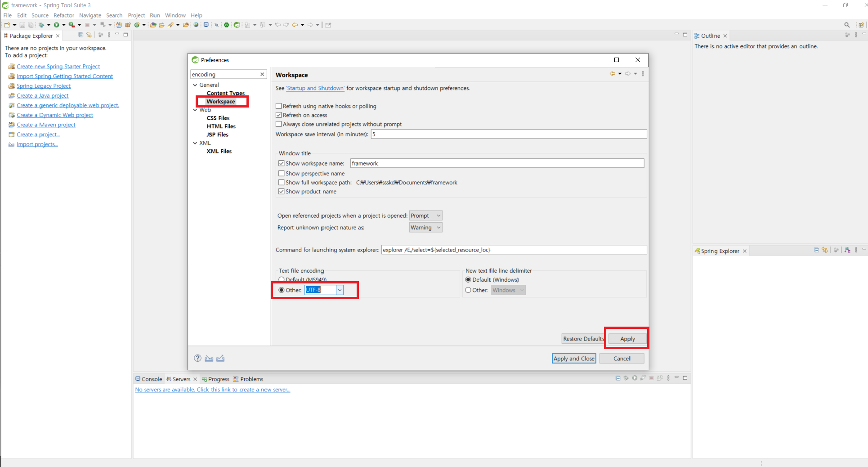Image resolution: width=868 pixels, height=467 pixels.
Task: Switch to the Console tab
Action: coord(149,379)
